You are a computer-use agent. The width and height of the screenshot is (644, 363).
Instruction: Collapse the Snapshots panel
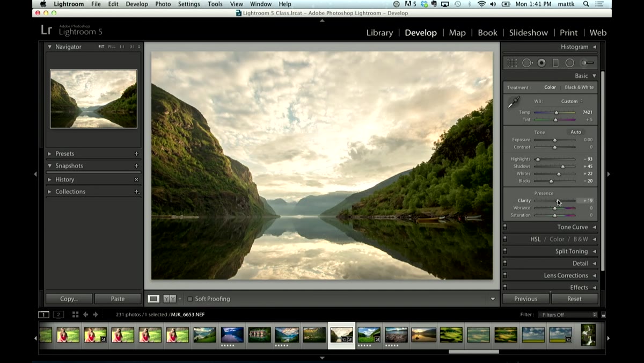pyautogui.click(x=50, y=166)
